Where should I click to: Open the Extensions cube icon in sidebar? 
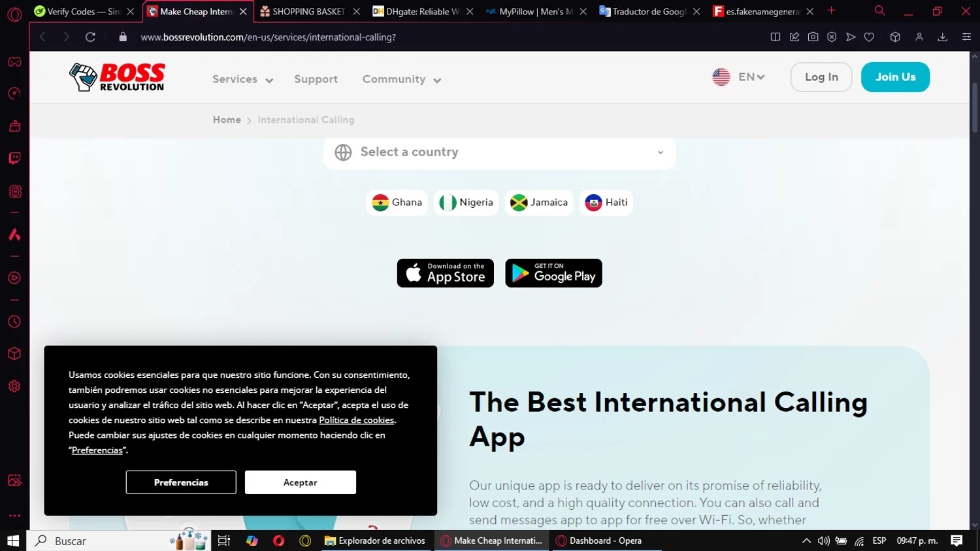click(14, 354)
